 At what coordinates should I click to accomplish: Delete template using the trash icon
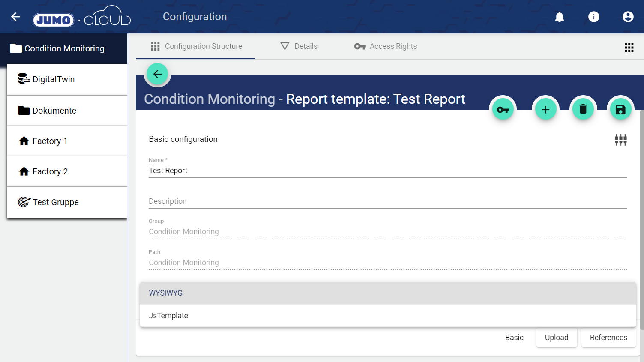[583, 110]
